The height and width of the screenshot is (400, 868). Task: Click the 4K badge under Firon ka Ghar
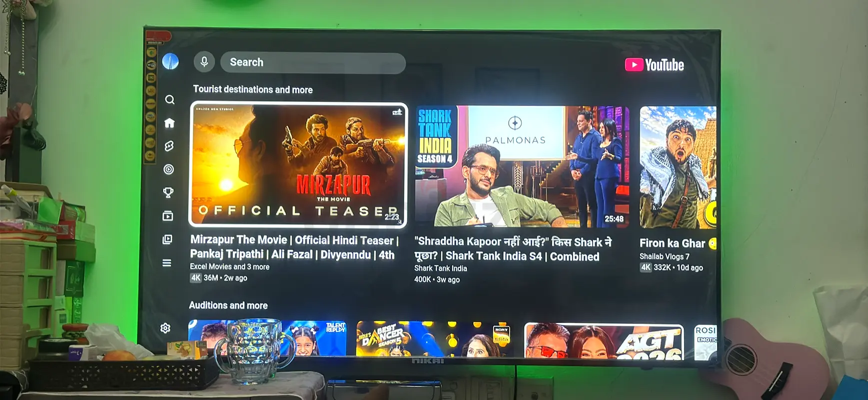click(x=646, y=267)
